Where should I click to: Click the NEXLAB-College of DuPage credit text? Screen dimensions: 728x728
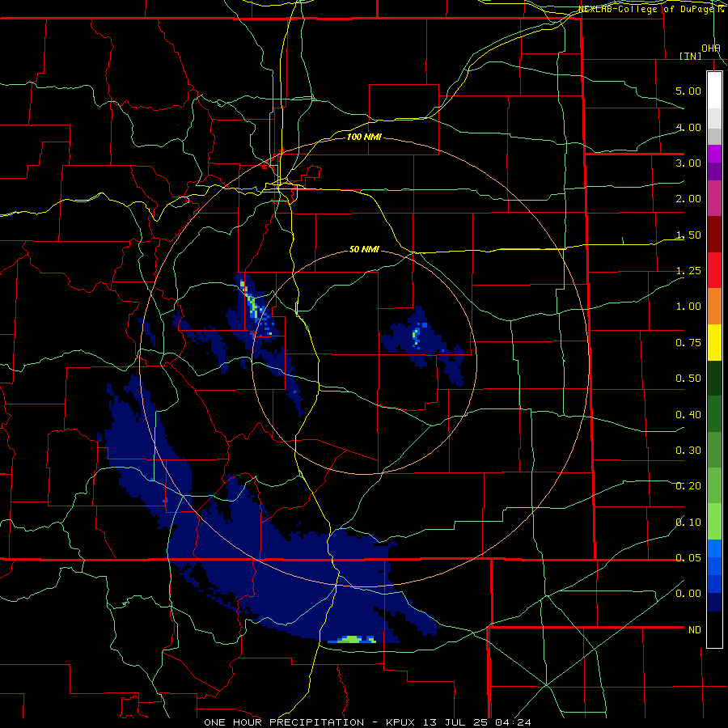coord(653,9)
